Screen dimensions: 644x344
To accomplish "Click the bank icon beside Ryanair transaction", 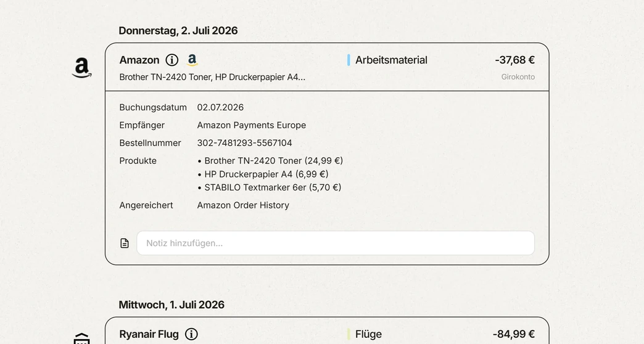I will pos(81,338).
